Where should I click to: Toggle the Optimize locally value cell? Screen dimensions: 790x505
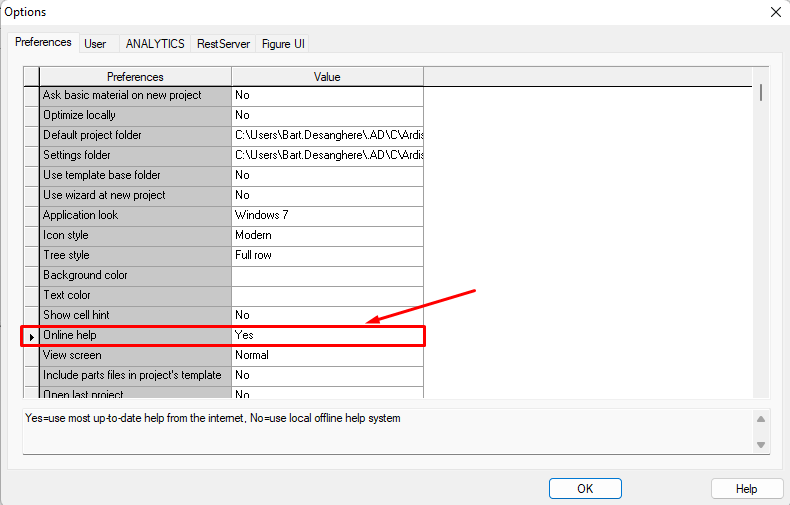point(327,115)
